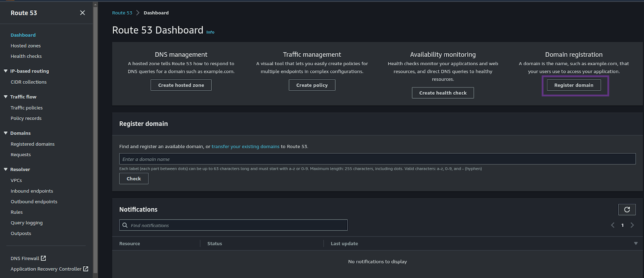Screen dimensions: 644x278
Task: Click the Traffic management heading
Action: (x=312, y=54)
